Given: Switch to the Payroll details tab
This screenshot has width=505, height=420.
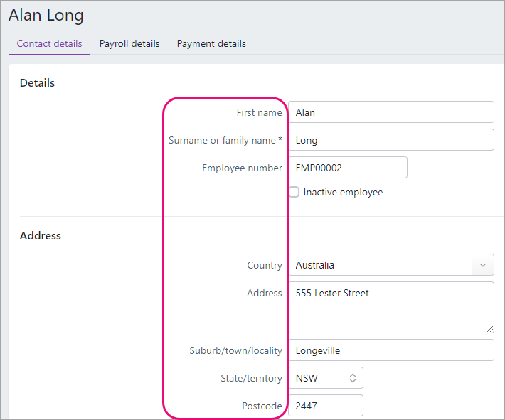Looking at the screenshot, I should [129, 43].
